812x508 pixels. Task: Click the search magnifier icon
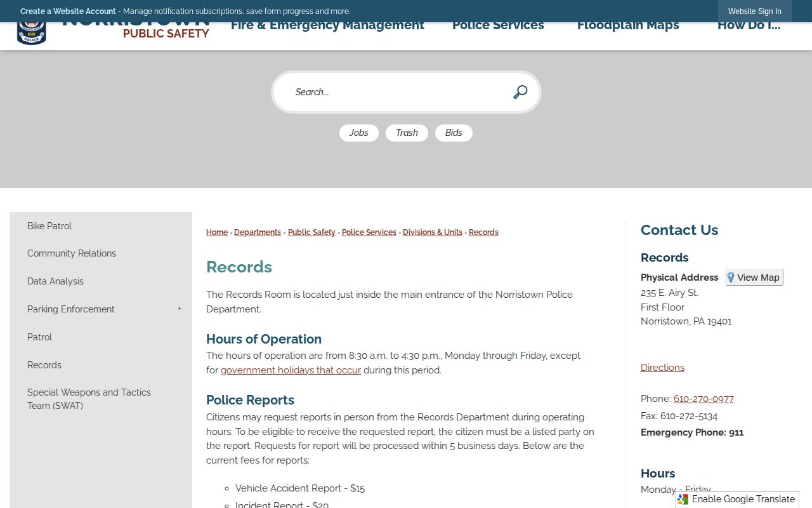click(x=520, y=92)
